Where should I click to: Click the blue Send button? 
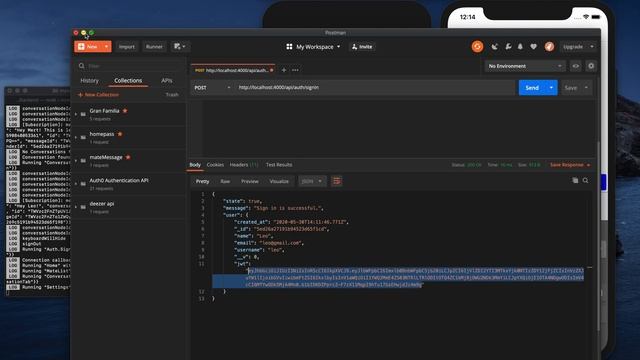pyautogui.click(x=532, y=88)
